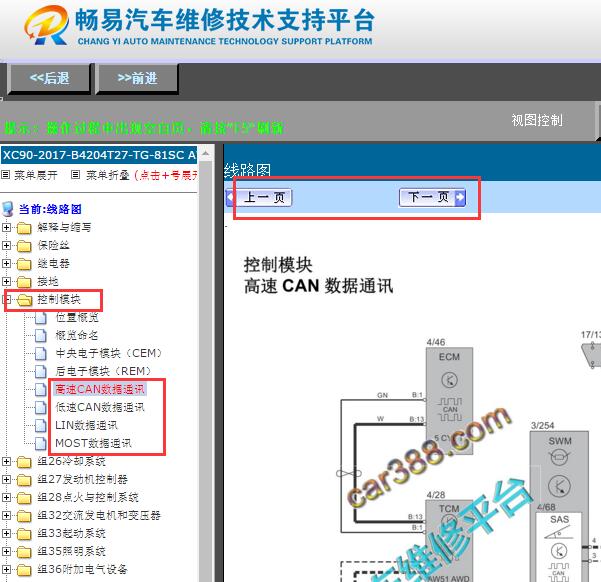Click the 组36附加电气设备 folder icon
601x582 pixels.
click(x=24, y=570)
